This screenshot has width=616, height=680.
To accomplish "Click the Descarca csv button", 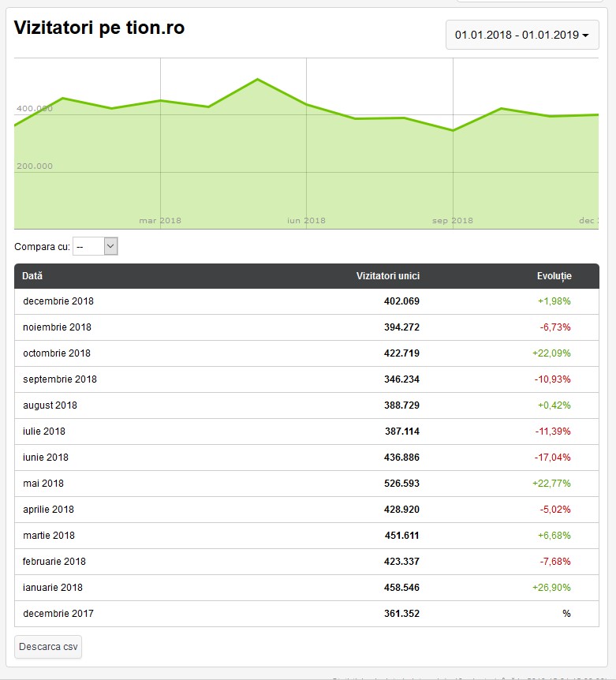I will point(48,647).
